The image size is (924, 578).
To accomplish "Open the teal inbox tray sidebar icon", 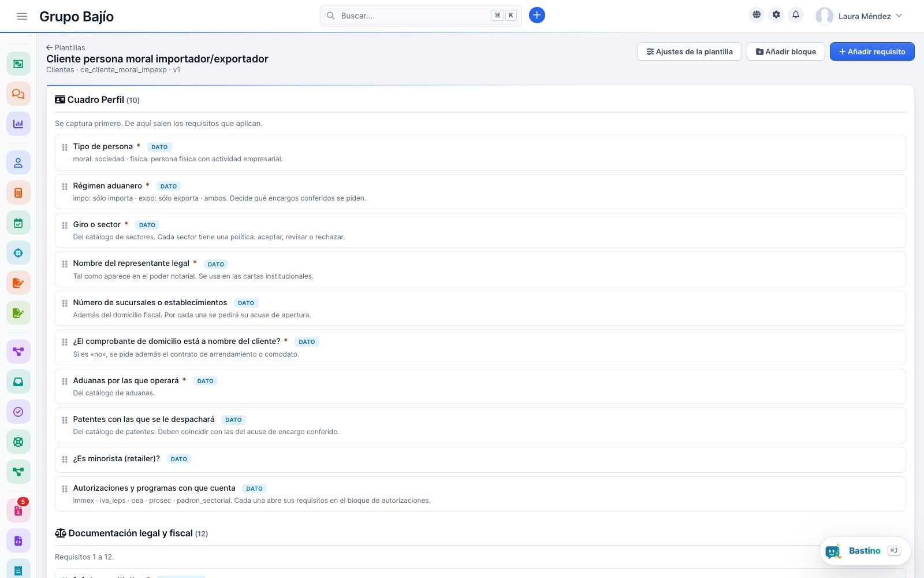I will [x=18, y=381].
